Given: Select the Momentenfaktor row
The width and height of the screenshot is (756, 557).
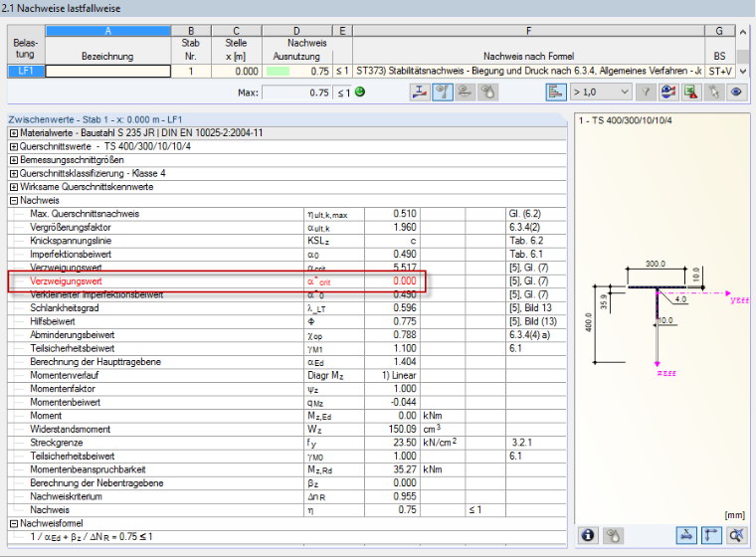Looking at the screenshot, I should (286, 389).
